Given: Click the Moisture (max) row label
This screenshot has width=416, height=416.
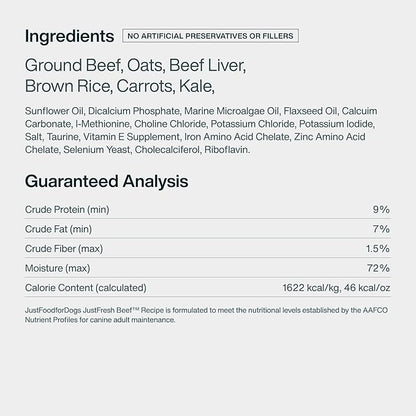Looking at the screenshot, I should click(x=58, y=268).
